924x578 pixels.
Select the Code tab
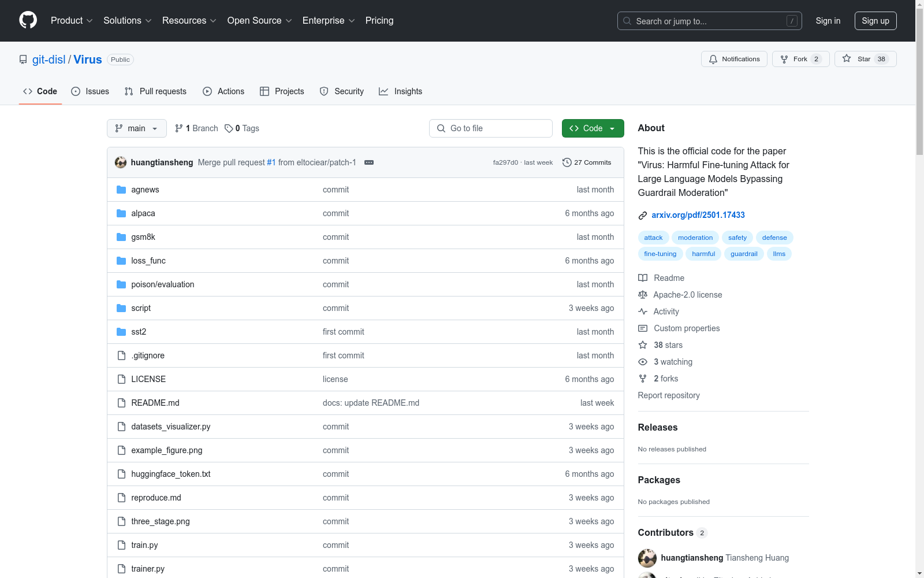(40, 91)
